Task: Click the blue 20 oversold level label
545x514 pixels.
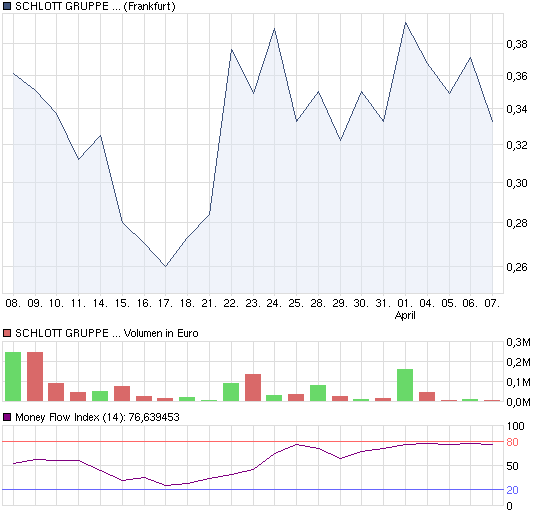Action: (x=512, y=490)
